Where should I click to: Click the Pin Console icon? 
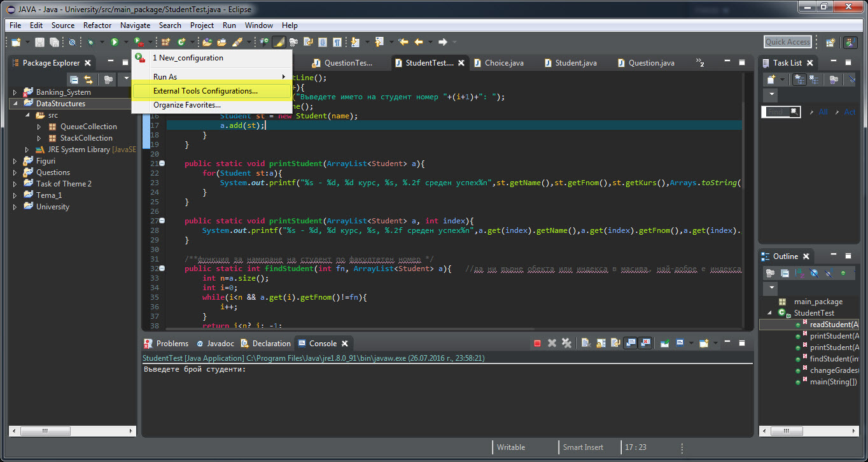click(x=664, y=344)
